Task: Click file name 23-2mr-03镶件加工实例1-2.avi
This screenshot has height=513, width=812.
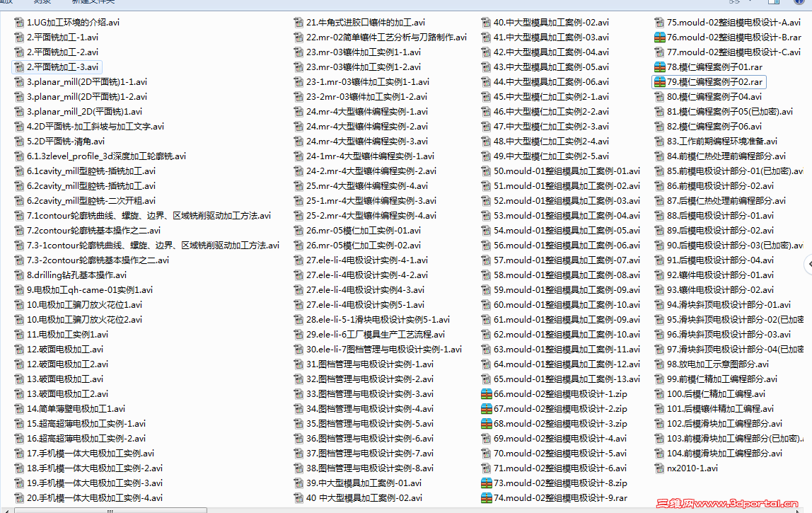Action: click(x=366, y=96)
